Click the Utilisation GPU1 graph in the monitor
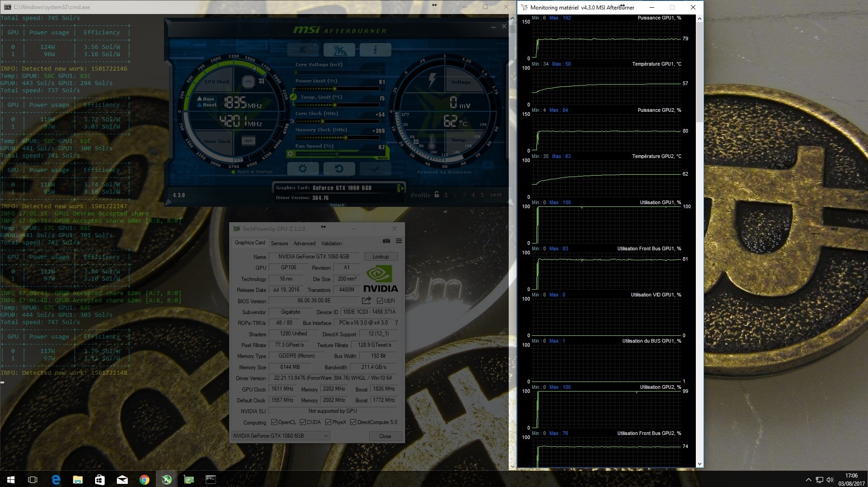The width and height of the screenshot is (868, 487). [606, 224]
